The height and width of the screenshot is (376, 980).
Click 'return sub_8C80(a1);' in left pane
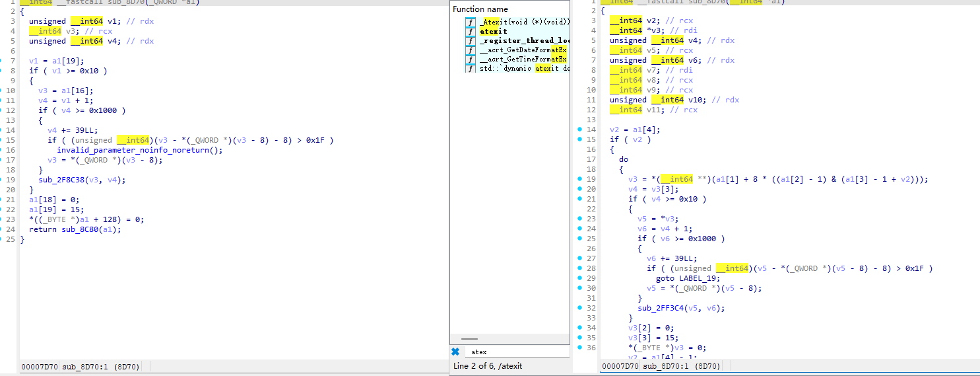pyautogui.click(x=75, y=229)
